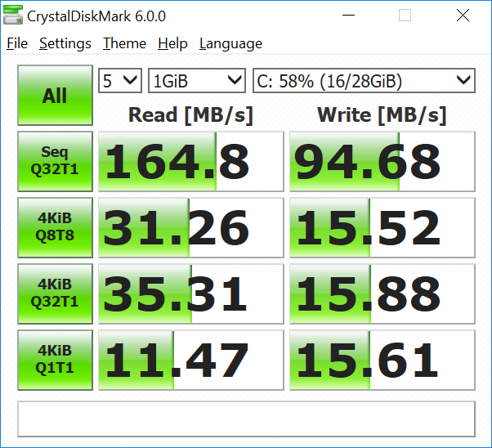Viewport: 492px width, 448px height.
Task: Start the 4KiB Q1T1 test
Action: [x=56, y=360]
